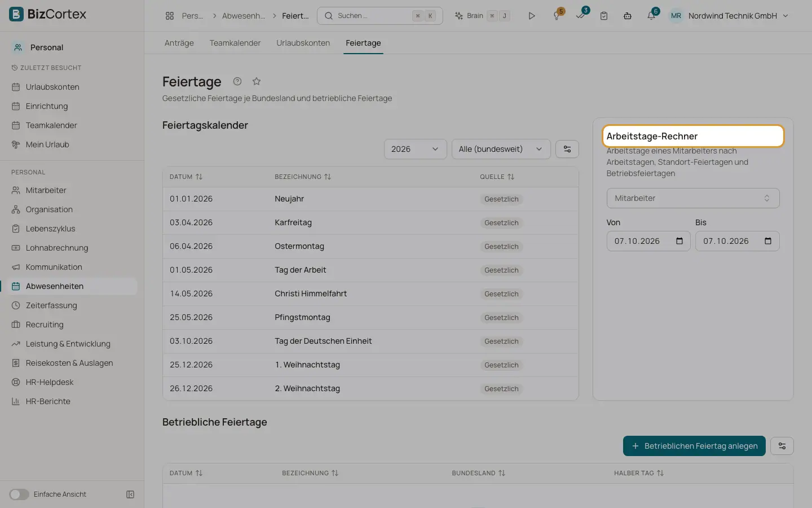Viewport: 812px width, 508px height.
Task: Switch to the Teamkalender tab
Action: 235,43
